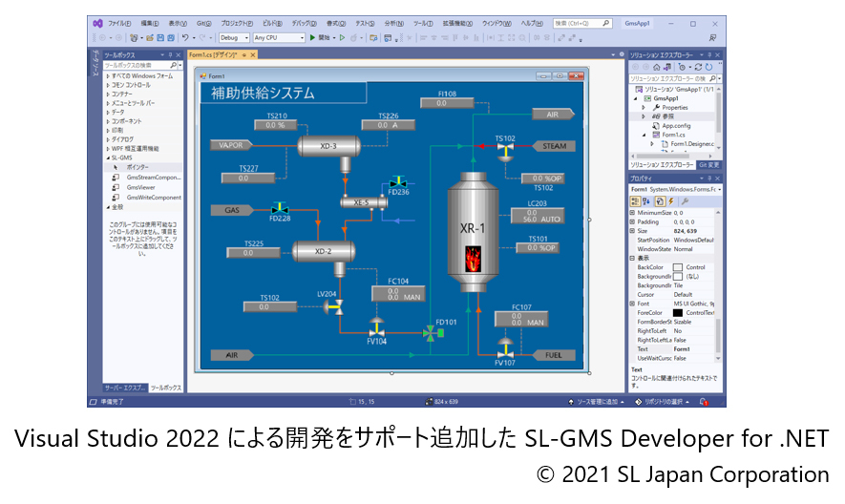This screenshot has height=504, width=845.
Task: Click リポジトリの選択 in the status bar
Action: [x=663, y=402]
